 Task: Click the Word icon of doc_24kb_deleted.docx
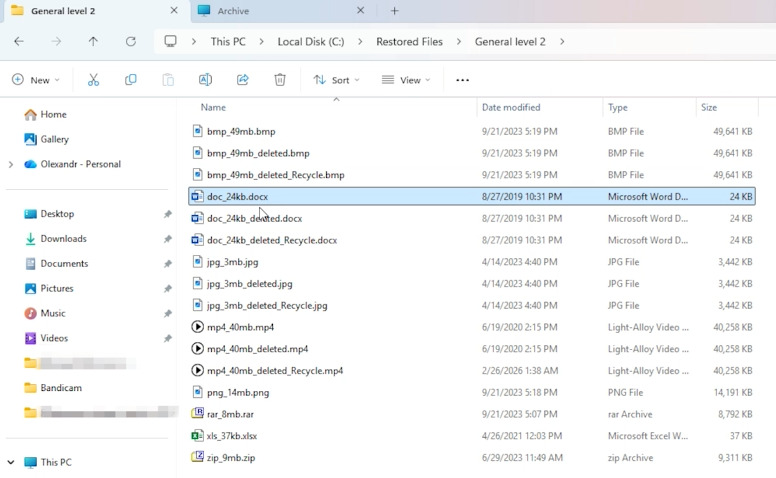coord(197,218)
